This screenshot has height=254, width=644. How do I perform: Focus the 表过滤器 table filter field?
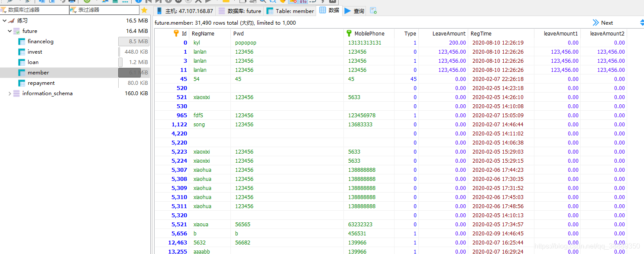pos(104,10)
